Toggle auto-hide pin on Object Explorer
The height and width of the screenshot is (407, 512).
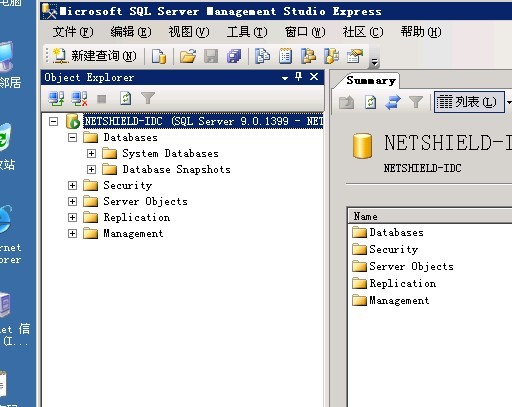pos(299,77)
